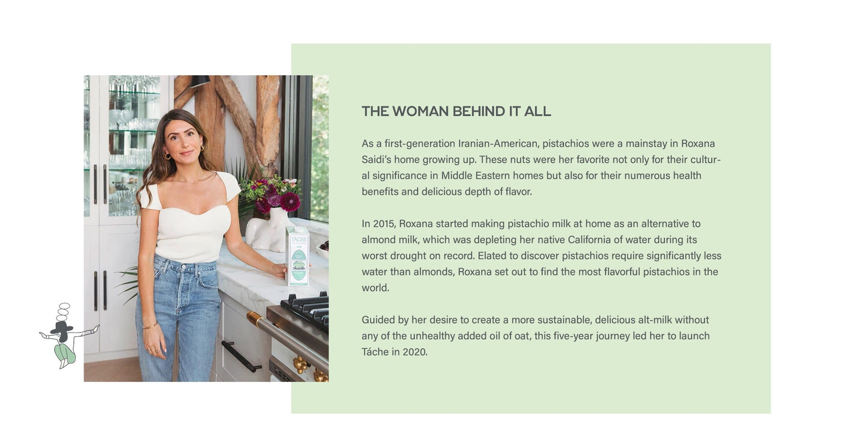
Task: Click "Táche in 2020" at the text end
Action: coord(394,352)
